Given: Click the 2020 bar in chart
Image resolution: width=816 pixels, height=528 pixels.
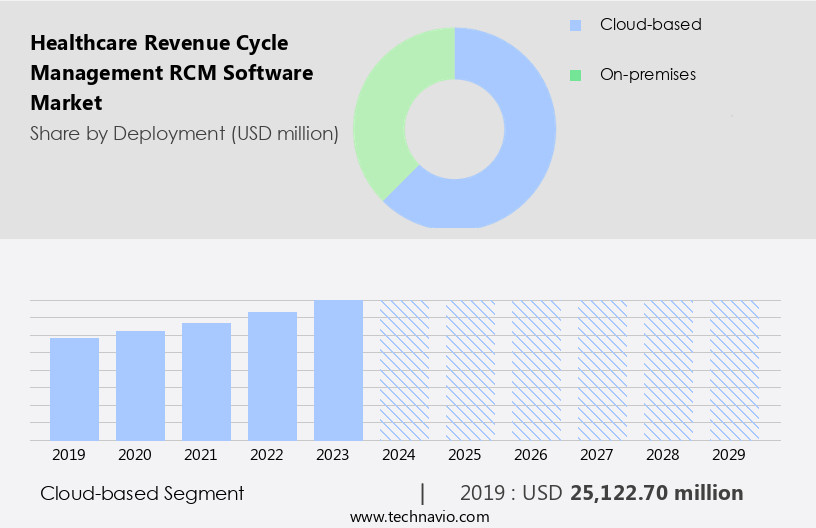Looking at the screenshot, I should pos(140,385).
